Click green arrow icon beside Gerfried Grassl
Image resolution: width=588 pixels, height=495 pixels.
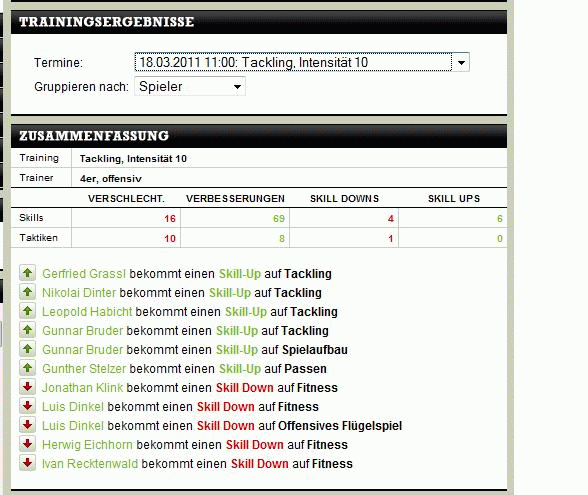[27, 273]
